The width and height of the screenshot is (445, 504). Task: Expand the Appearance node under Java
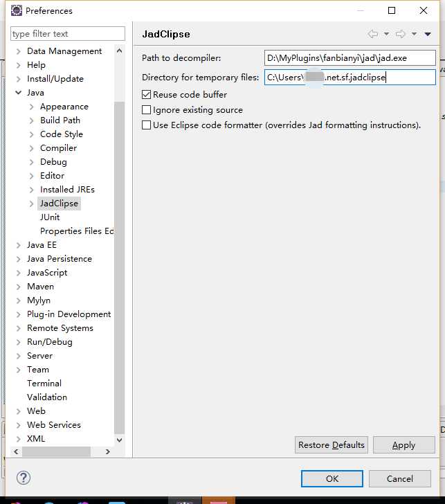click(31, 107)
